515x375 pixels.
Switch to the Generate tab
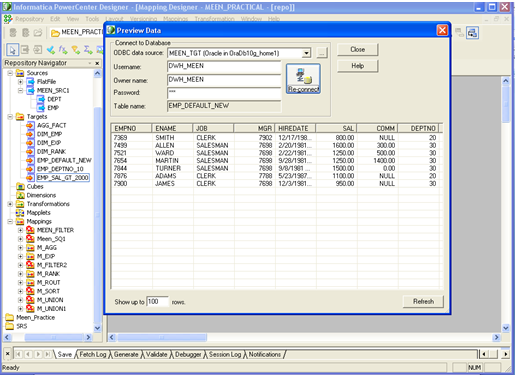(126, 354)
